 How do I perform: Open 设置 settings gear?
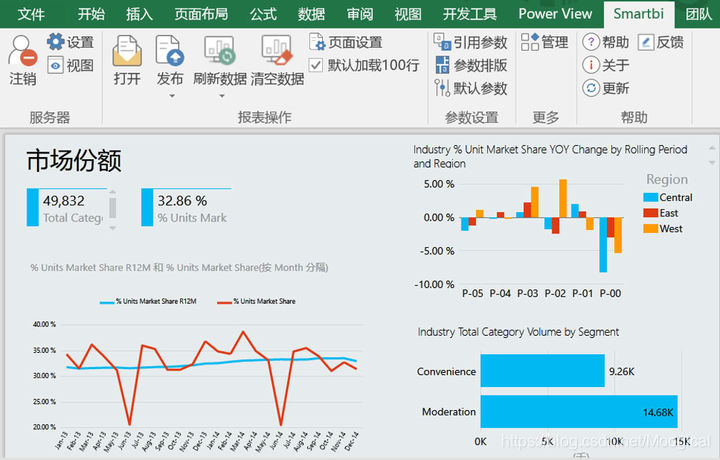[56, 42]
